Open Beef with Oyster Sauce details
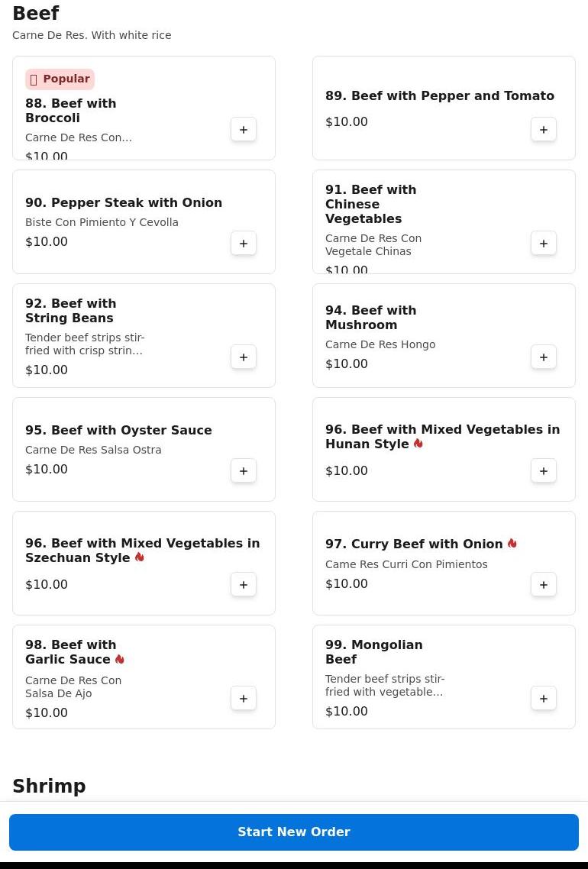The height and width of the screenshot is (869, 588). (x=118, y=431)
